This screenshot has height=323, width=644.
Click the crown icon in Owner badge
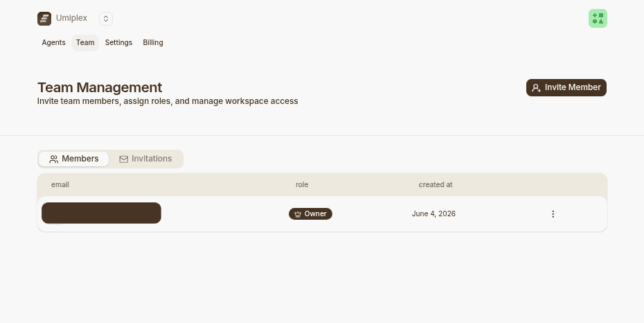298,214
